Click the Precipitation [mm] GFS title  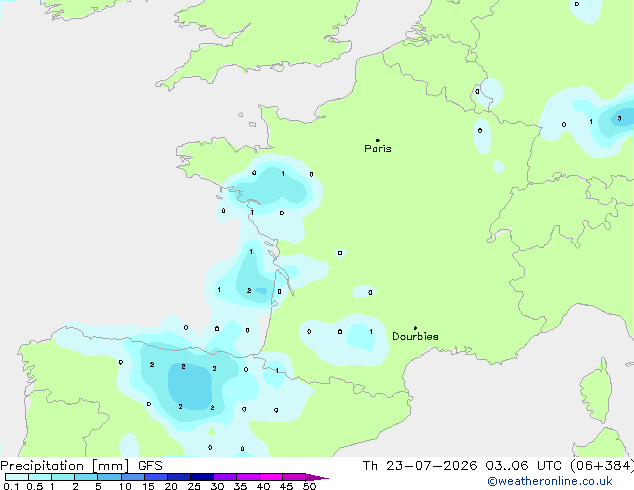81,466
